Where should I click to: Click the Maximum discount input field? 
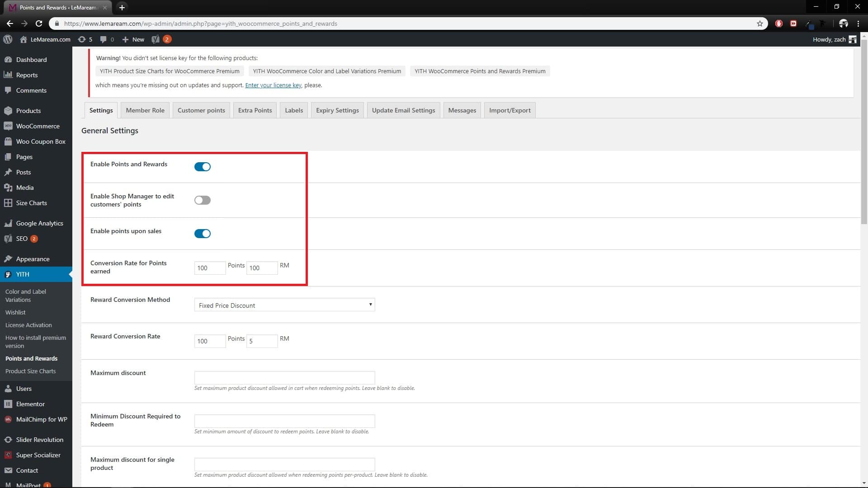284,378
